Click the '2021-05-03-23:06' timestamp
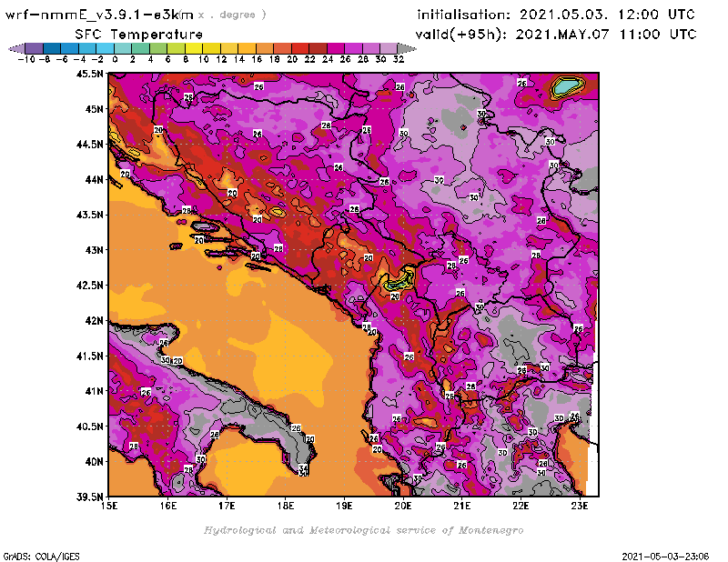The image size is (728, 562). pyautogui.click(x=665, y=557)
